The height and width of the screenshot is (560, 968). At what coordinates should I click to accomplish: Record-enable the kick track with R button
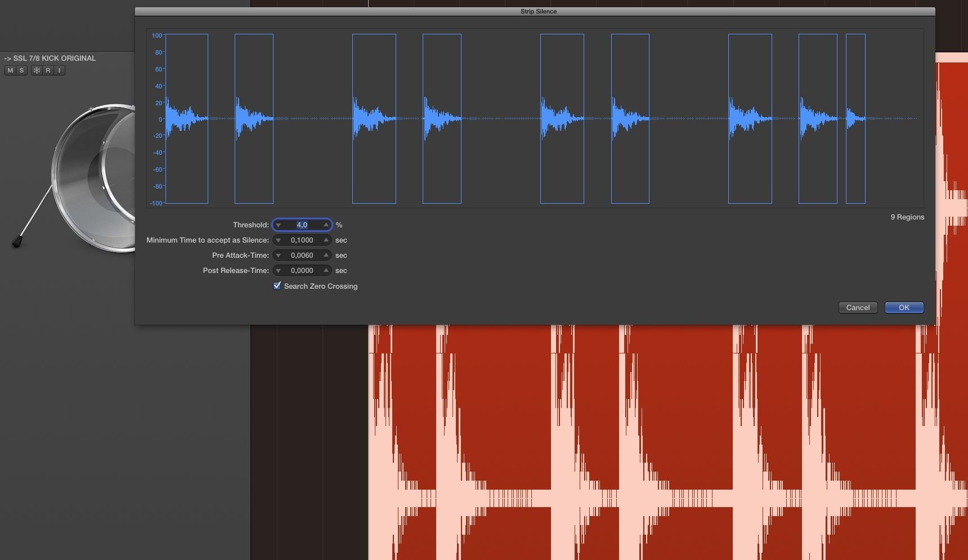click(x=48, y=70)
